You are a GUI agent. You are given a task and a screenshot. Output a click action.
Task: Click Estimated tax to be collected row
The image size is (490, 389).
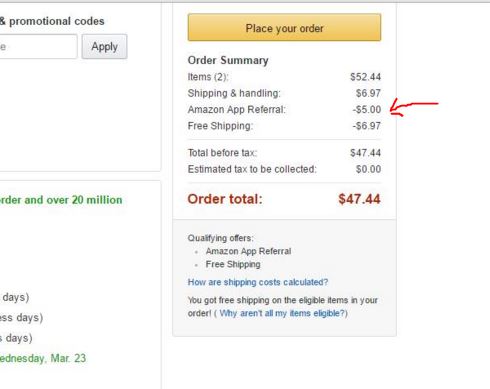(x=284, y=169)
